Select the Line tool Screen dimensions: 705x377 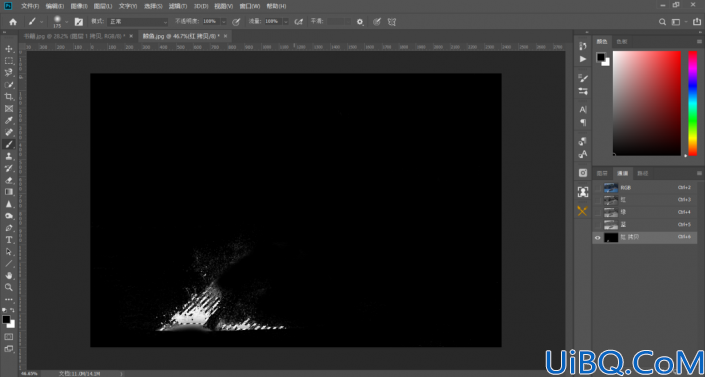pyautogui.click(x=9, y=263)
